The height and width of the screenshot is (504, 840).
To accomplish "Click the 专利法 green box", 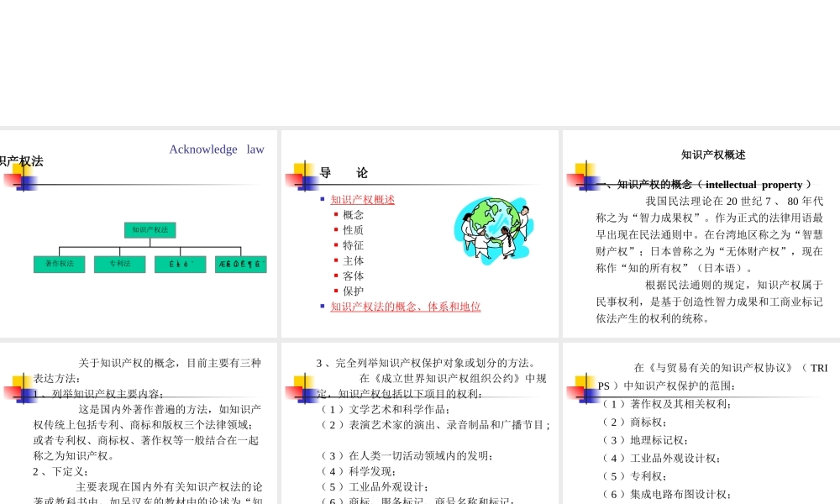I will 119,264.
